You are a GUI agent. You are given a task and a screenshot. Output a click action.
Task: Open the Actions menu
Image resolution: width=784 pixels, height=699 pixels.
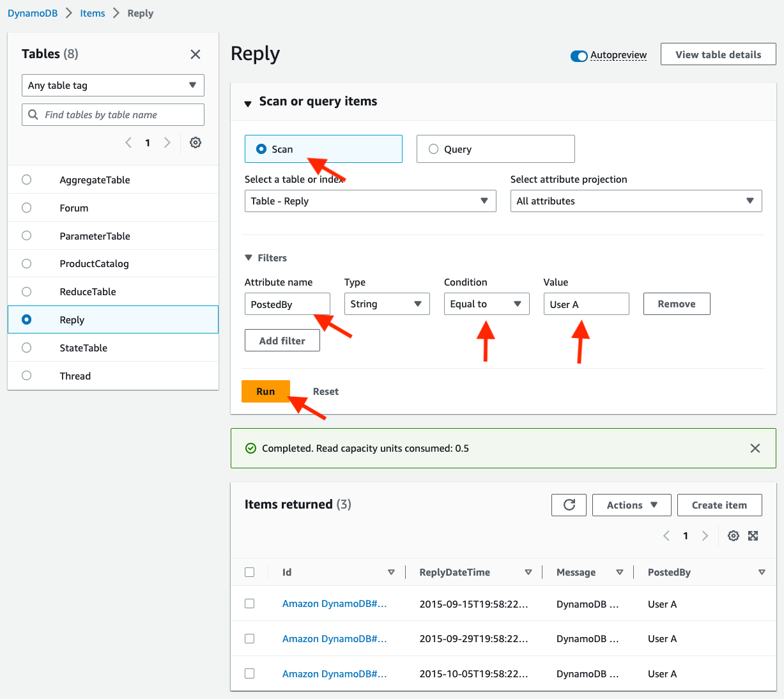pyautogui.click(x=631, y=505)
